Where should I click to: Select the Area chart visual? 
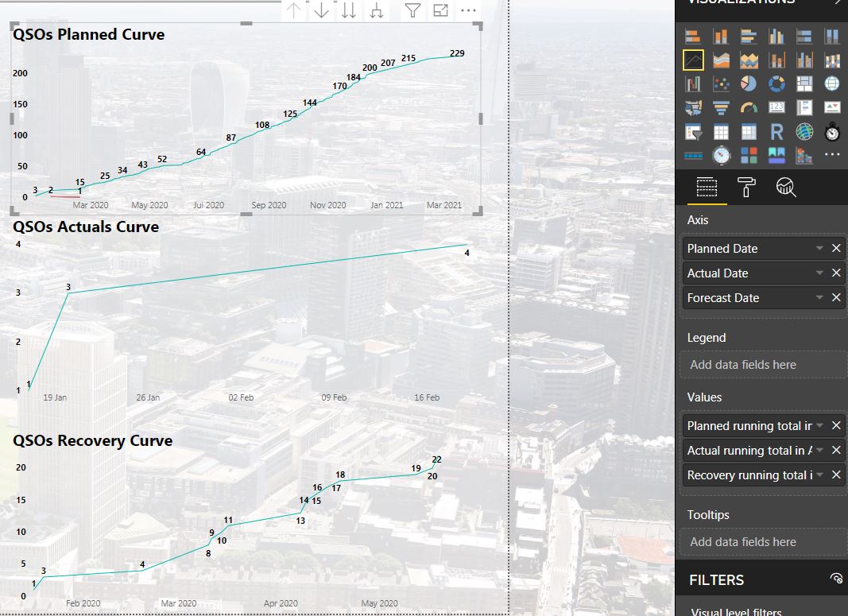721,60
